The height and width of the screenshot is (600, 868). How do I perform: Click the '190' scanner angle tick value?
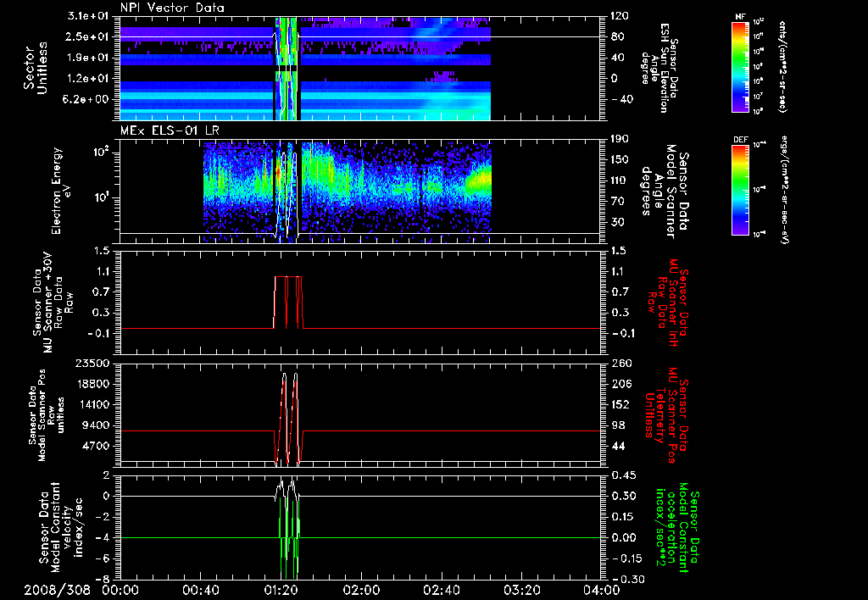click(x=620, y=139)
